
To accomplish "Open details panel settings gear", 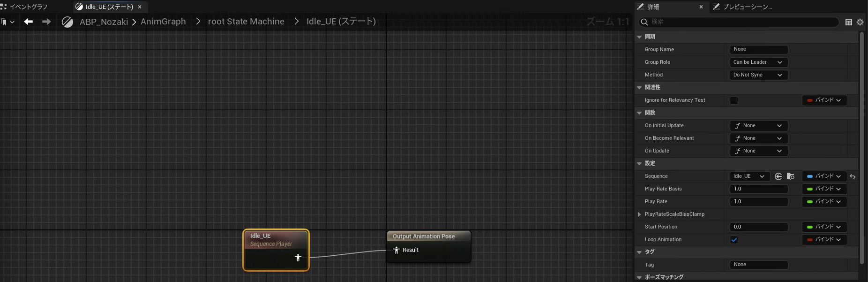I will [860, 22].
